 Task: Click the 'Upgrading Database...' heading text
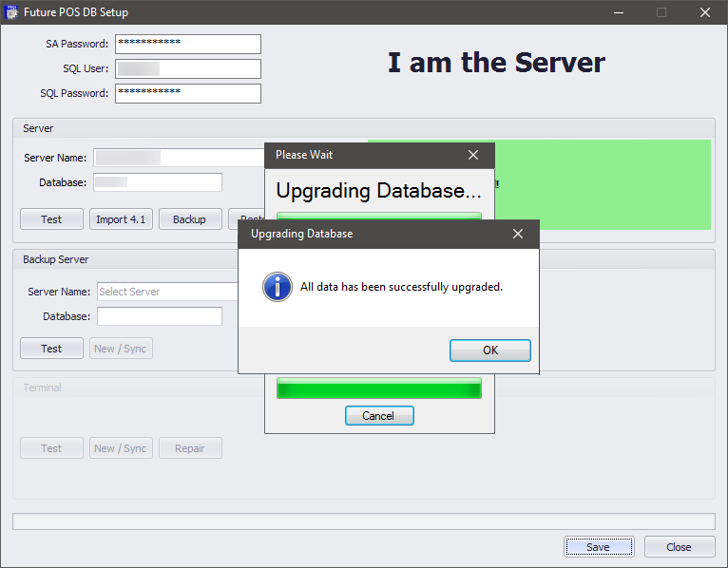(x=379, y=191)
